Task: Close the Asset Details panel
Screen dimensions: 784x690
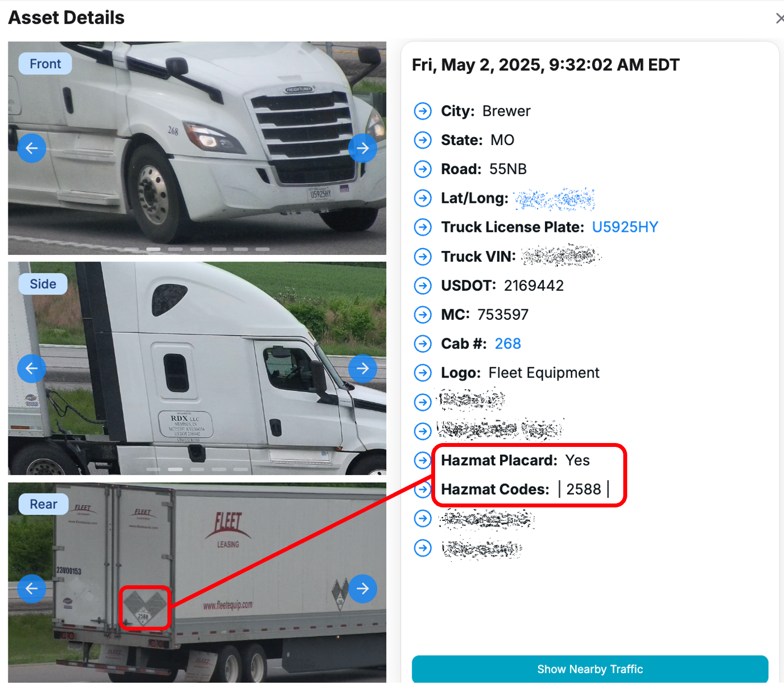Action: click(779, 18)
